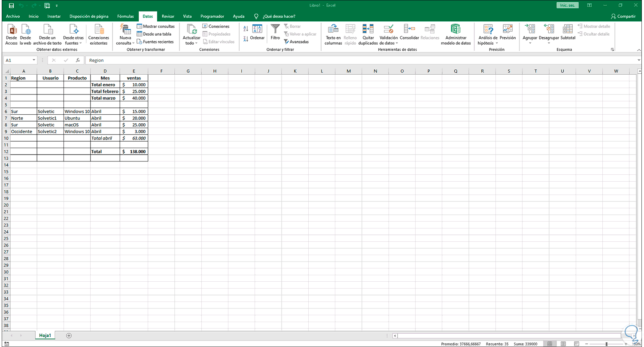Click Desde Access import icon

[12, 34]
